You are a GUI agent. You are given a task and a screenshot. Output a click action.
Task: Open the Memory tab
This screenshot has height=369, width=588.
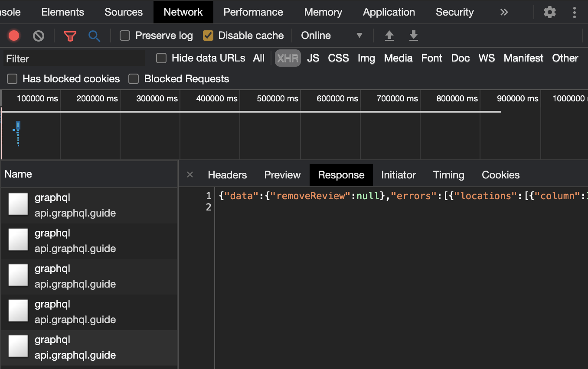coord(323,12)
